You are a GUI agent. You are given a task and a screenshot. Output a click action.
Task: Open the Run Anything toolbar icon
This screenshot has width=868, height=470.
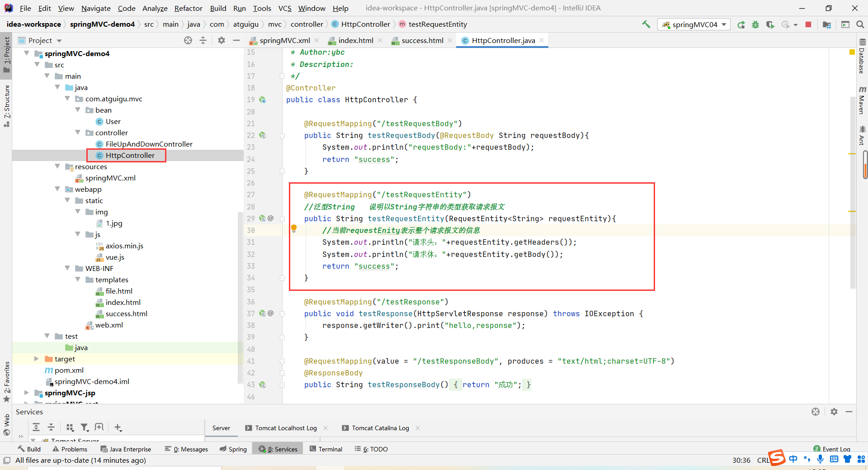tap(845, 24)
